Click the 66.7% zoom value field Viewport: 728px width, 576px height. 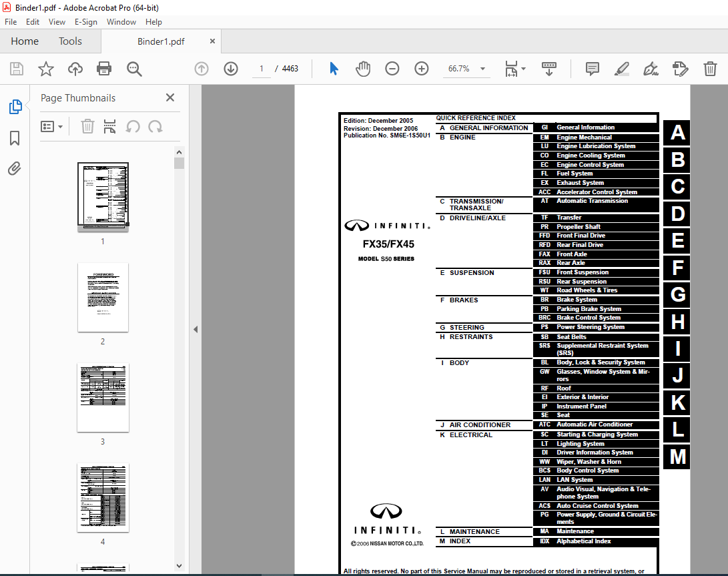click(458, 69)
